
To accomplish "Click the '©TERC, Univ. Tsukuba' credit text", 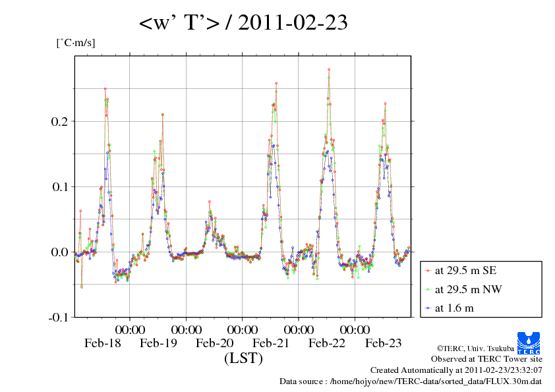I will coord(475,349).
